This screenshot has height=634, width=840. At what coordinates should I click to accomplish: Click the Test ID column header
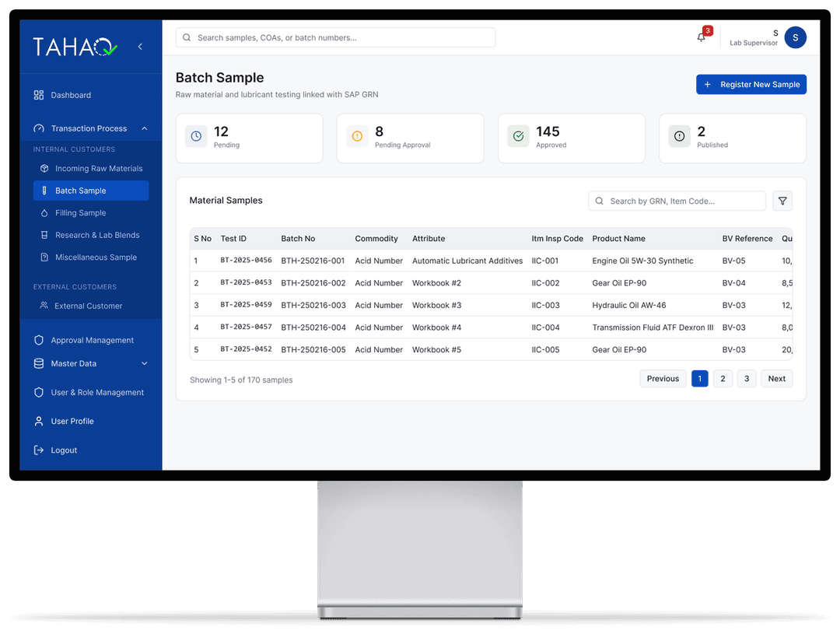click(x=233, y=239)
